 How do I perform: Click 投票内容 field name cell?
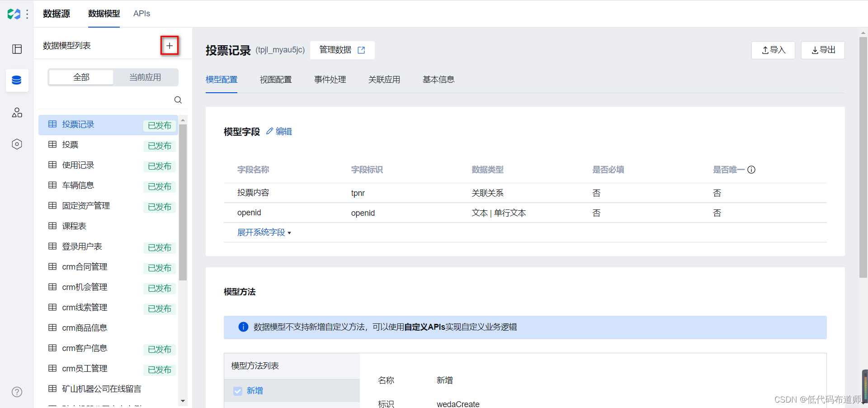pyautogui.click(x=253, y=193)
